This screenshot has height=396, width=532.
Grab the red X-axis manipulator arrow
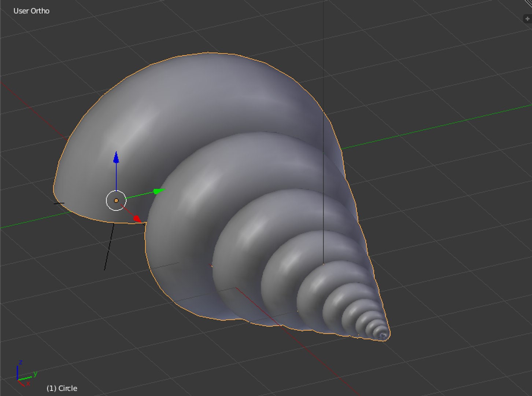coord(136,219)
